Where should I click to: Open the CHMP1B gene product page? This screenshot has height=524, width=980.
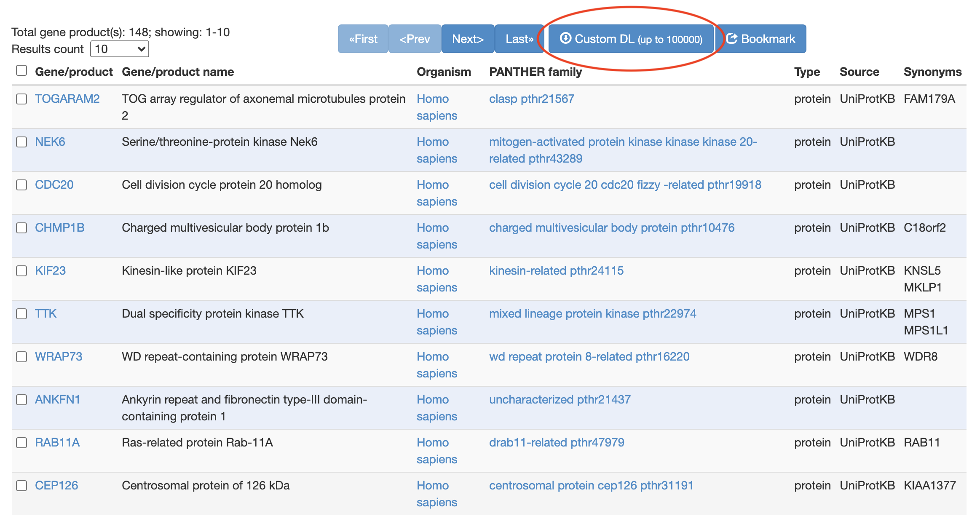point(59,227)
